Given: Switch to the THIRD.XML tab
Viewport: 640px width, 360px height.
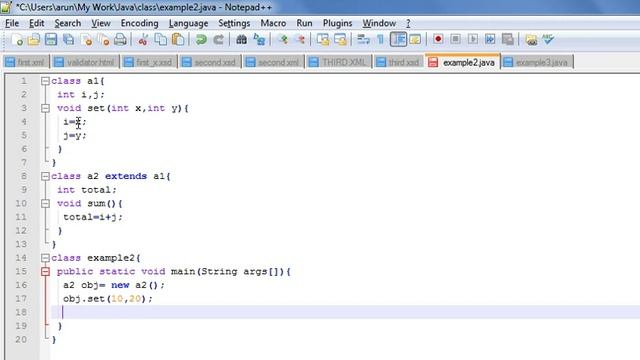Looking at the screenshot, I should point(339,62).
